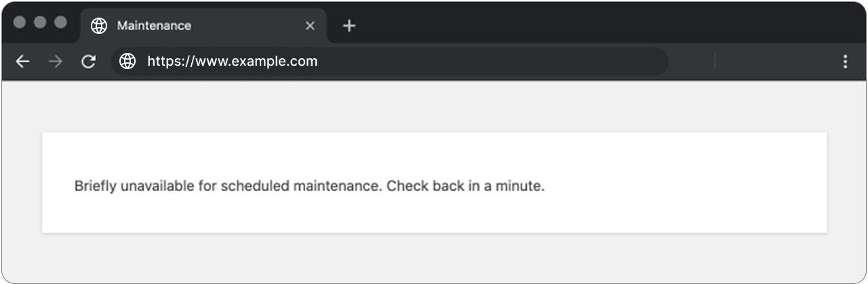
Task: Click the gray page background below card
Action: (x=434, y=258)
